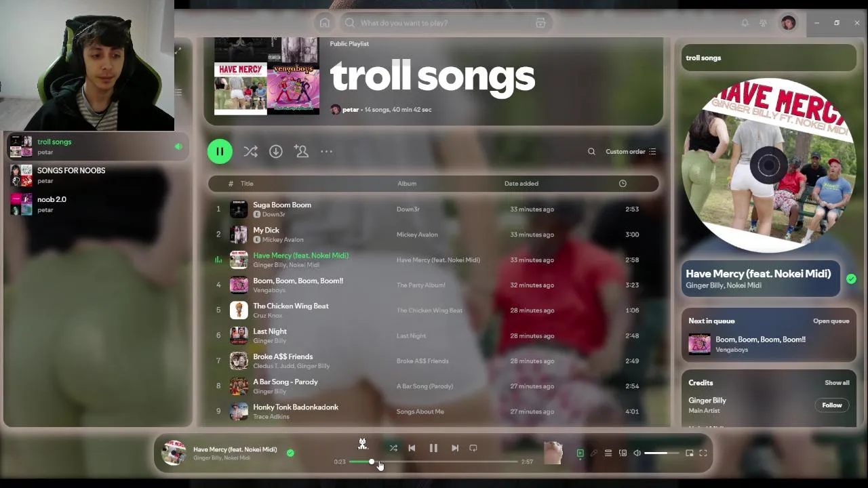Viewport: 868px width, 488px height.
Task: Select Honky Tonk Badonkadonk track
Action: coord(433,411)
